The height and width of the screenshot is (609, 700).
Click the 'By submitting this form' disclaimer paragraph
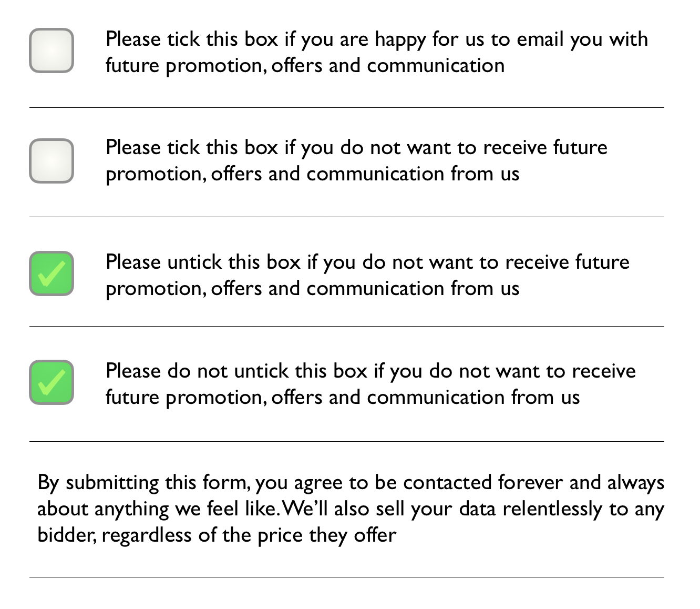[x=351, y=509]
